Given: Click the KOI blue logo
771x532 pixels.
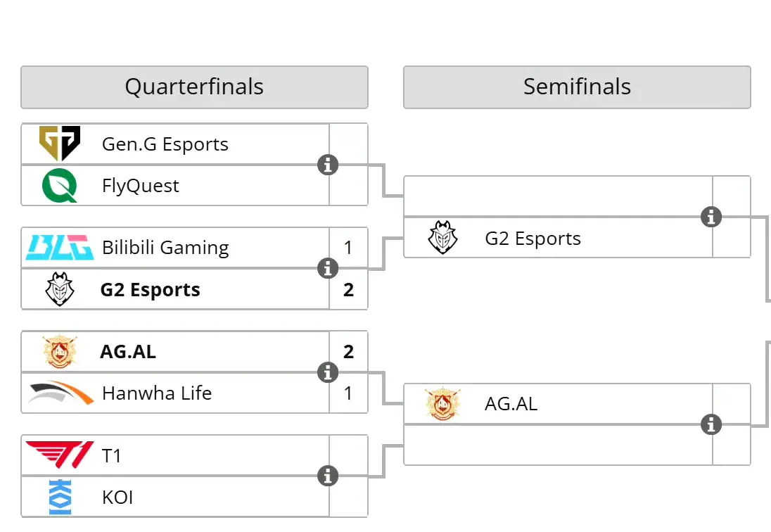Looking at the screenshot, I should click(60, 497).
